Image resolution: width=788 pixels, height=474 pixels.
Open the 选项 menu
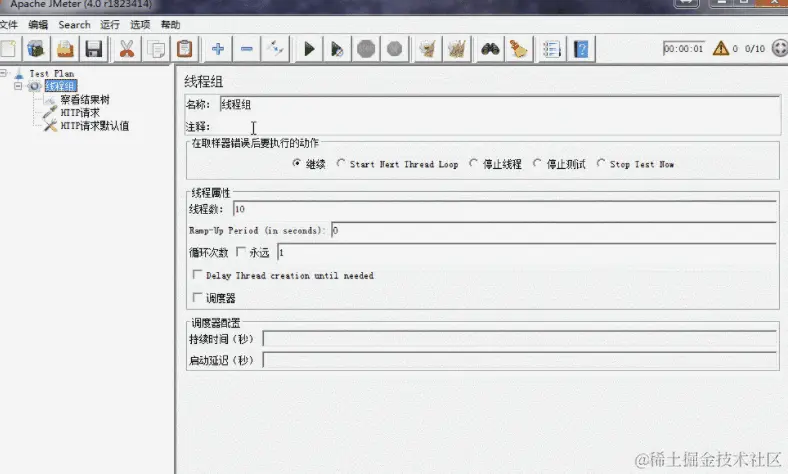click(x=140, y=25)
